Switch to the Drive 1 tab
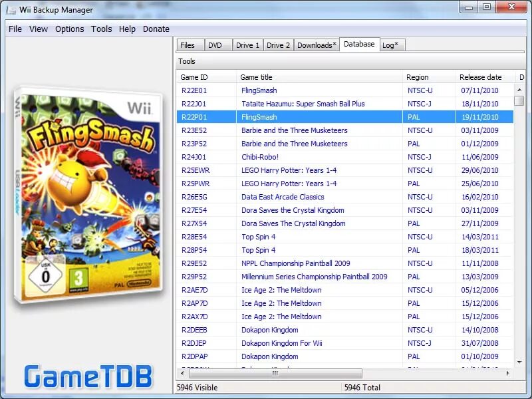 247,45
